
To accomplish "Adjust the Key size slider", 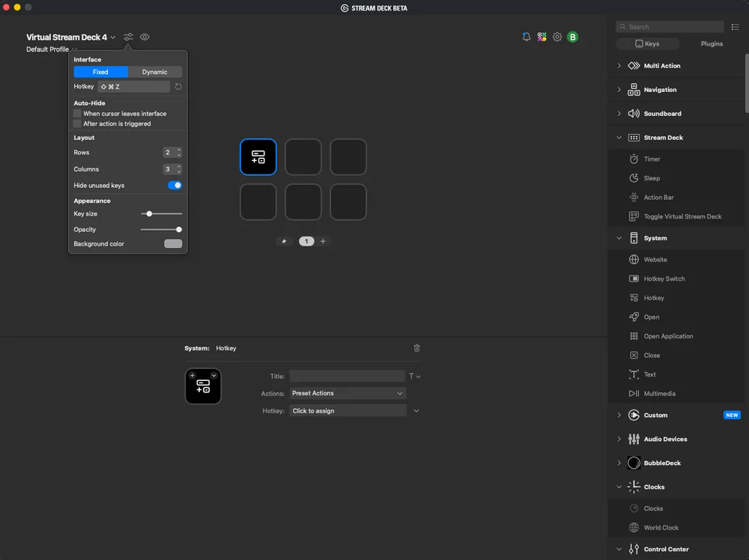I will (x=148, y=213).
